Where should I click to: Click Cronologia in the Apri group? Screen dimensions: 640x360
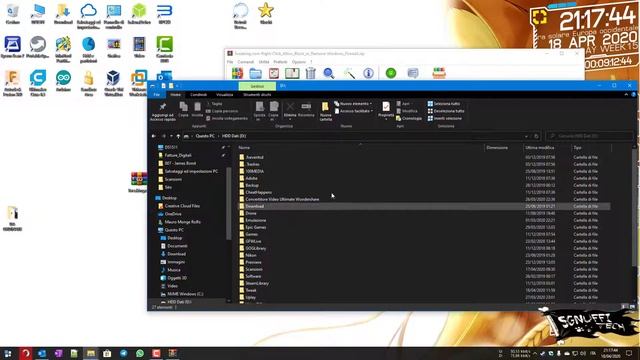(409, 118)
